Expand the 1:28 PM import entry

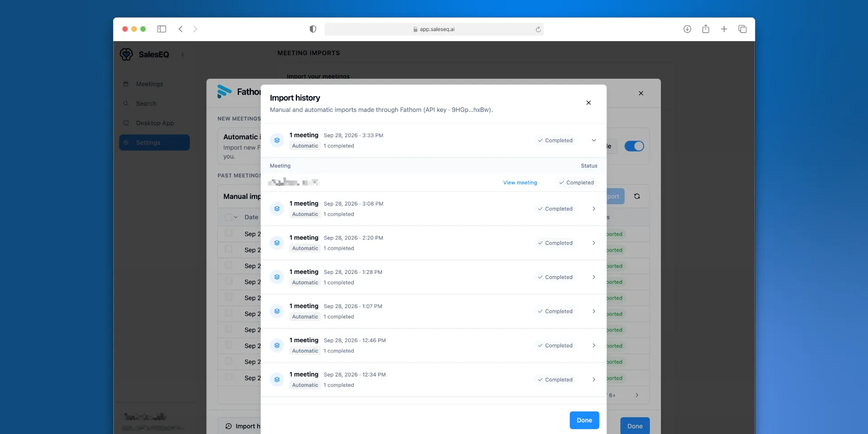click(594, 277)
